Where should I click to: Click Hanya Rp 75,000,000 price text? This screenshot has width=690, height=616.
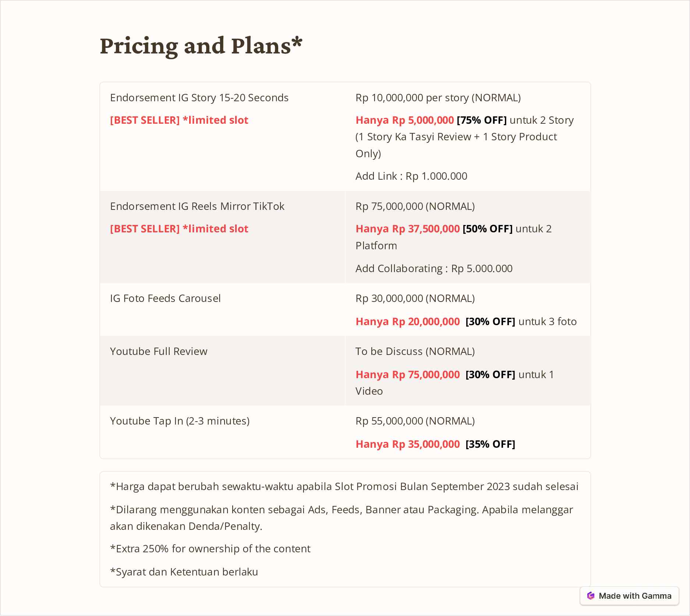407,374
